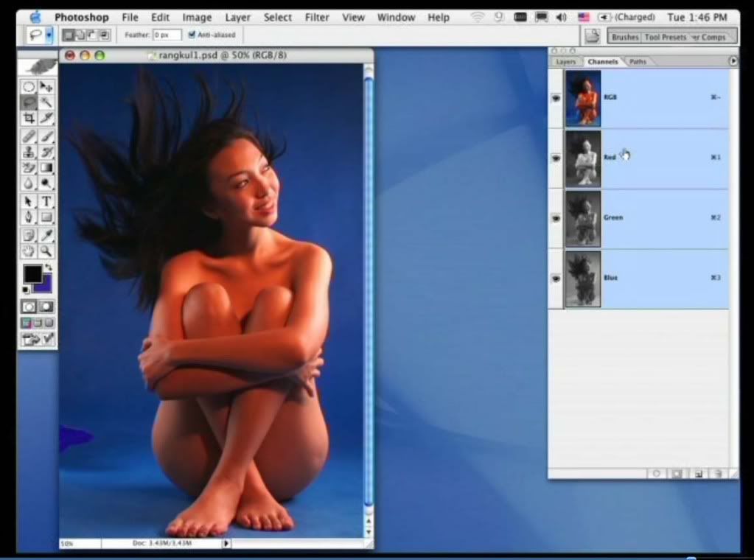754x560 pixels.
Task: Hide the RGB composite channel eye
Action: tap(556, 98)
